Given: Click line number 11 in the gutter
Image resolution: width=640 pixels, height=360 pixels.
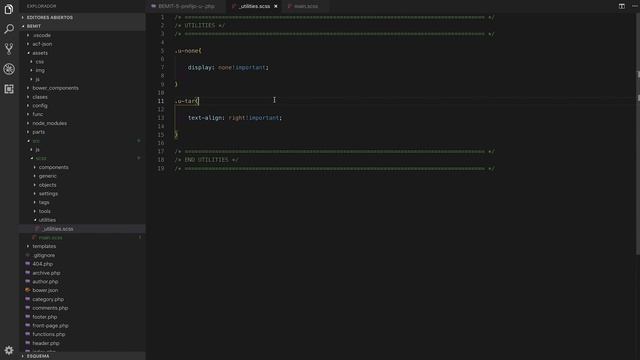Looking at the screenshot, I should [161, 101].
